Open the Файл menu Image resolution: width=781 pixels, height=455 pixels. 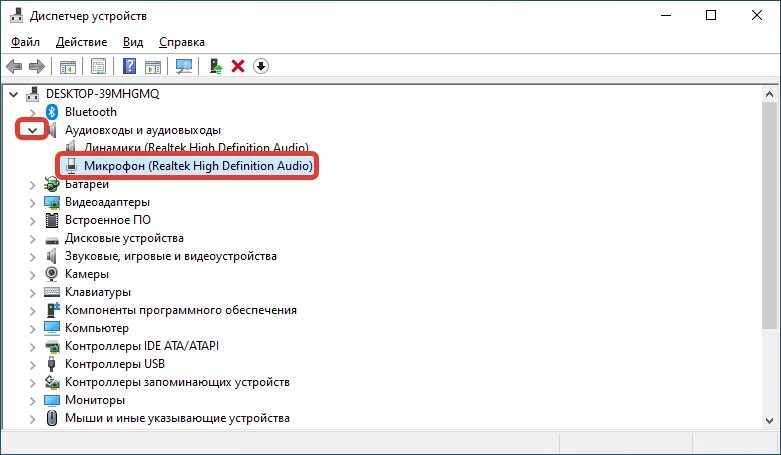(25, 42)
